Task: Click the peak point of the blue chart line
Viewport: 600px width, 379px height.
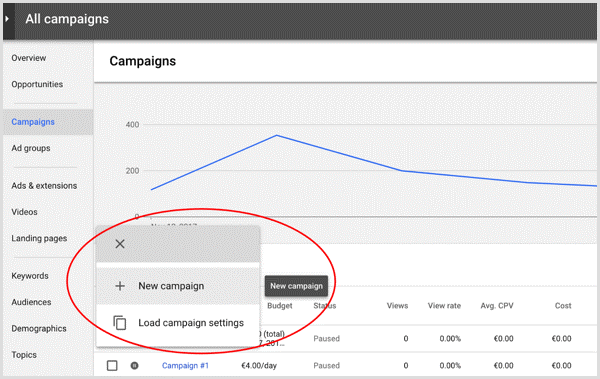Action: (x=277, y=136)
